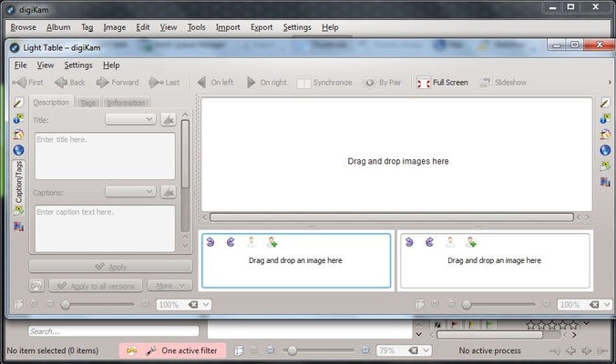Toggle By Pair navigation mode
Viewport: 616px width, 364px height.
(x=382, y=83)
